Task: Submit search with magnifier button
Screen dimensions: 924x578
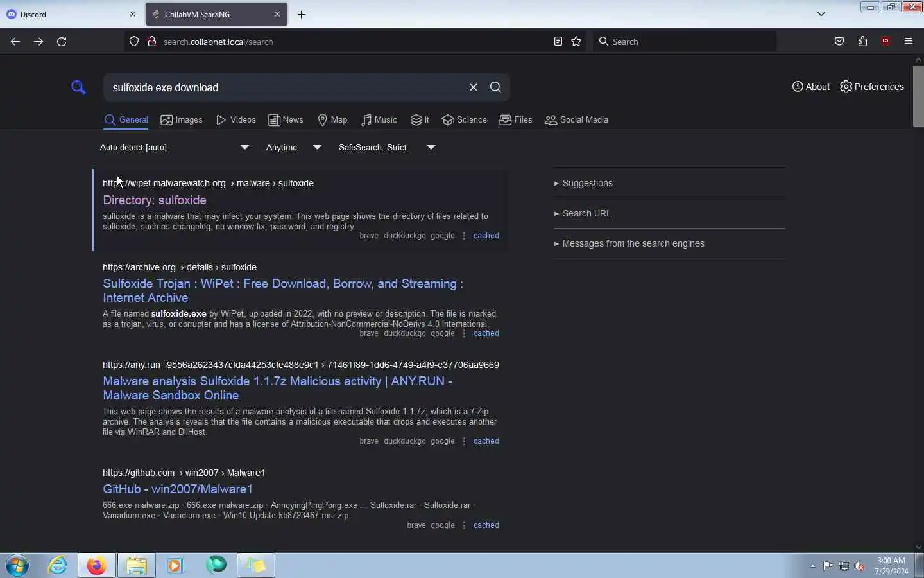Action: click(x=496, y=87)
